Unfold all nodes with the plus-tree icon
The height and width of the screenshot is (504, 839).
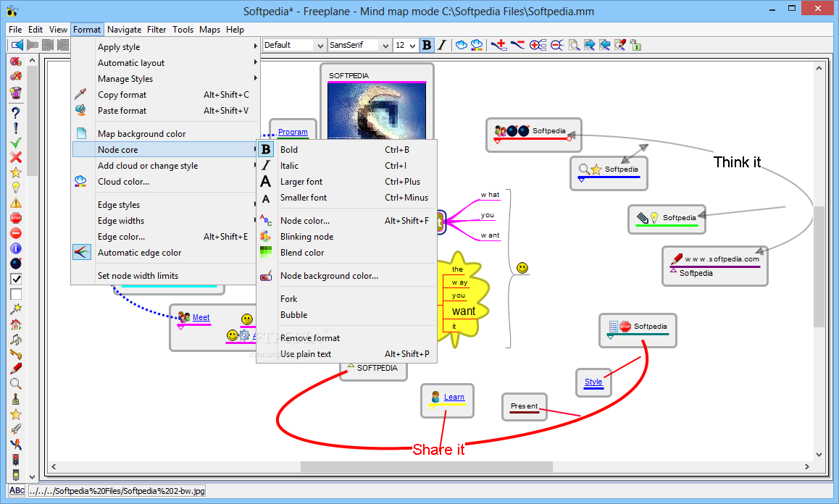[x=538, y=45]
